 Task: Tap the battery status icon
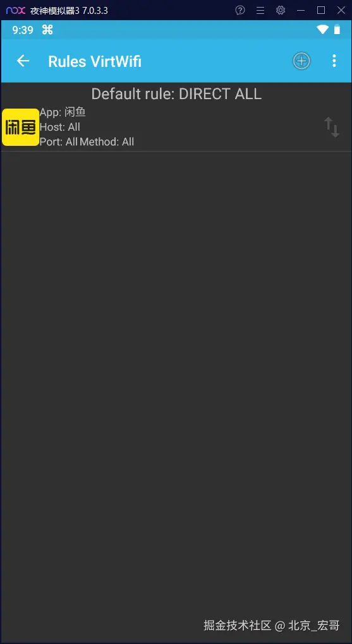337,29
